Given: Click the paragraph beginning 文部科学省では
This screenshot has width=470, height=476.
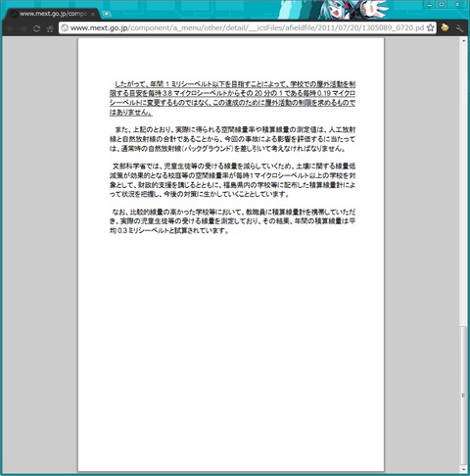Looking at the screenshot, I should pyautogui.click(x=232, y=180).
